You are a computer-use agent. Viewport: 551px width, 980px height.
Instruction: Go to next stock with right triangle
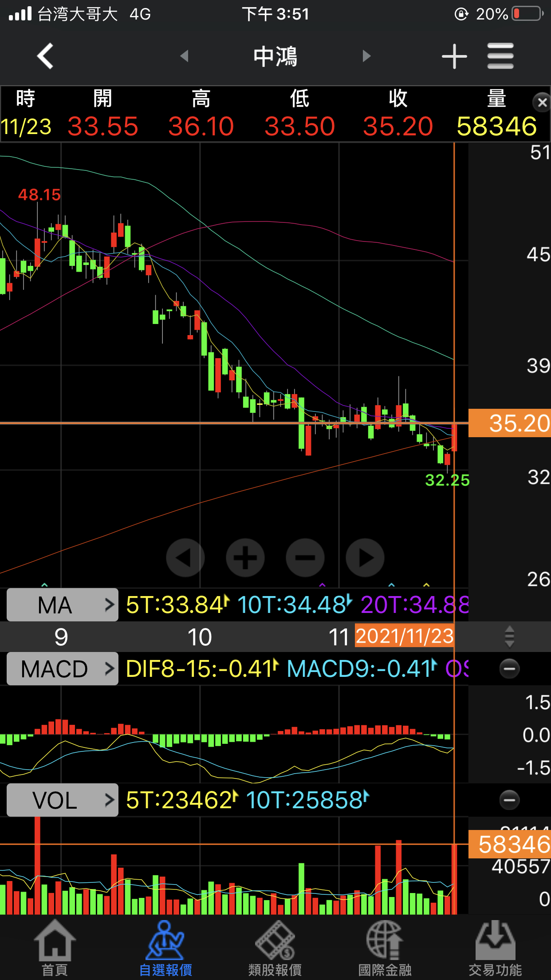coord(366,56)
